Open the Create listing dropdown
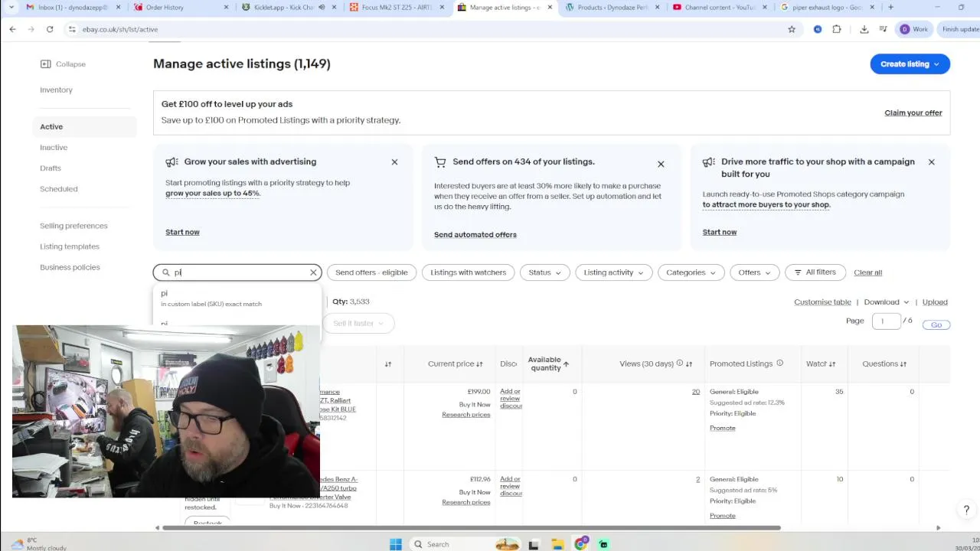 tap(910, 64)
